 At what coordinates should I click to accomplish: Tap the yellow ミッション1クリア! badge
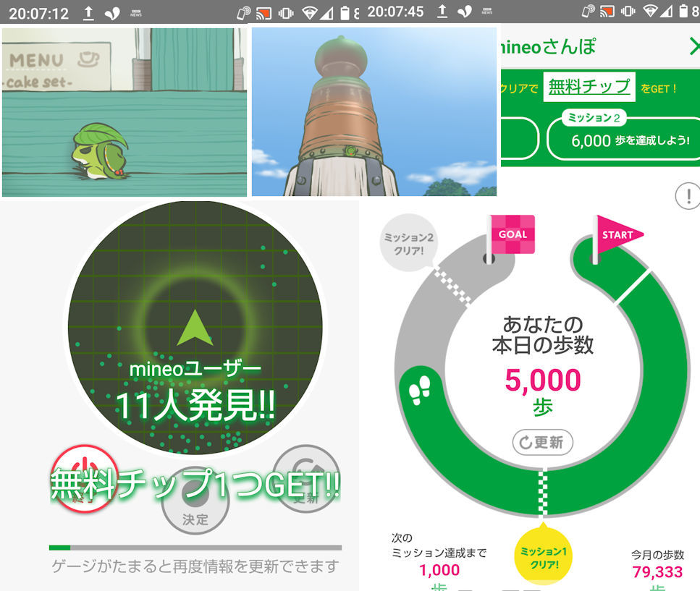point(544,556)
